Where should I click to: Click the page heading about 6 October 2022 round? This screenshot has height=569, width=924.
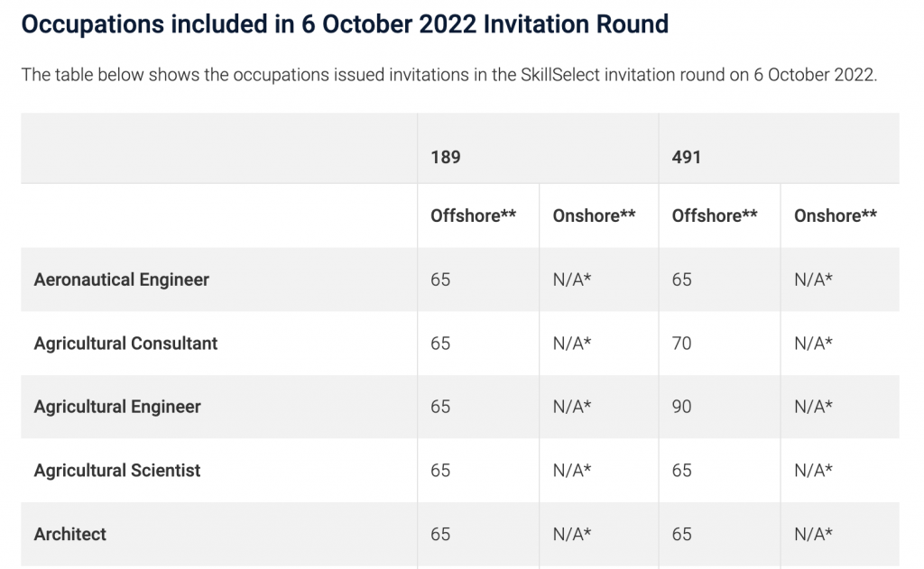344,23
